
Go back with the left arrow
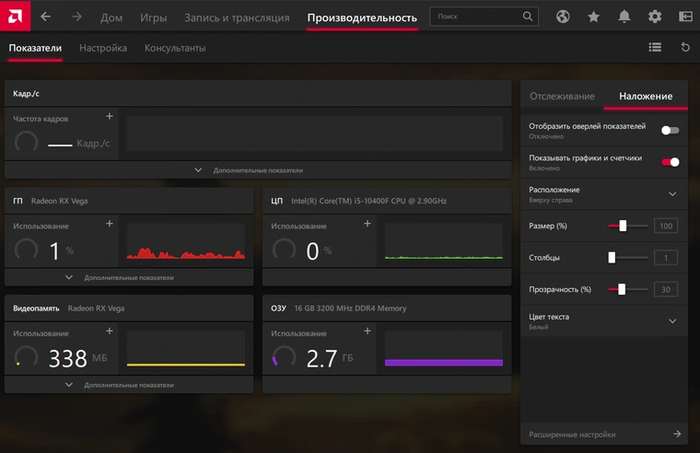point(46,17)
